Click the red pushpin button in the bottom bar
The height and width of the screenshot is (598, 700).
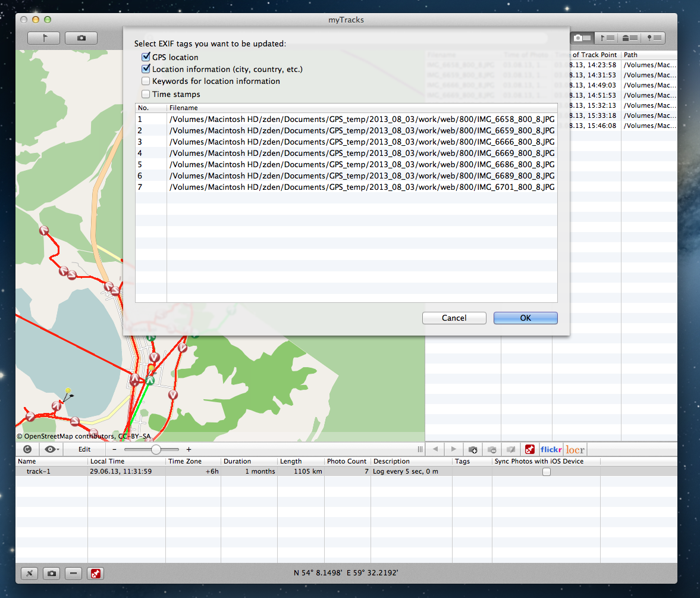click(96, 574)
